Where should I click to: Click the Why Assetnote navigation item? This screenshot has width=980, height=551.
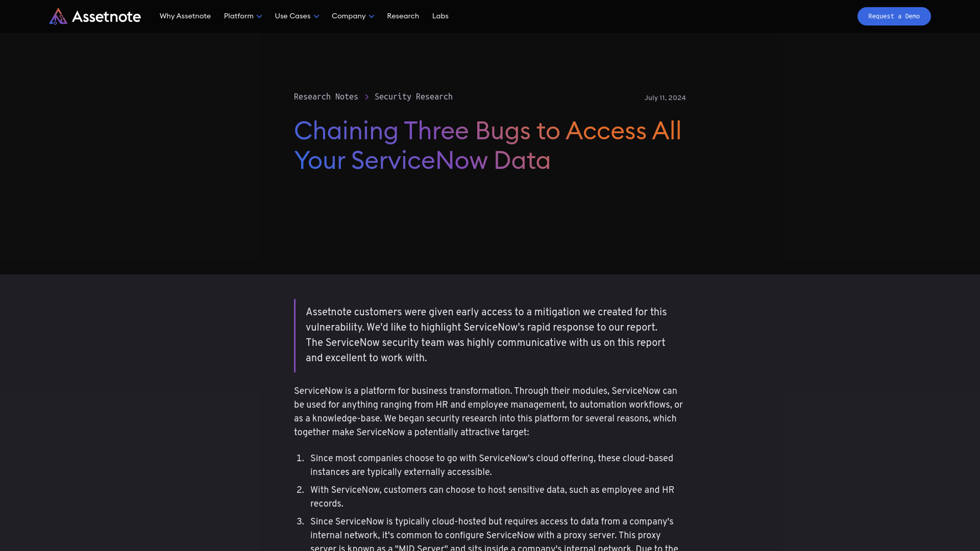click(185, 15)
